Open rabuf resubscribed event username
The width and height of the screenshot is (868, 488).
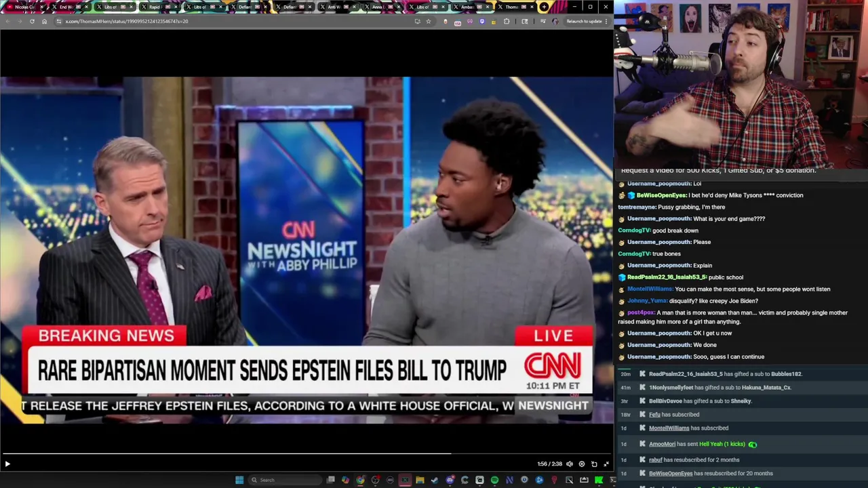(656, 460)
